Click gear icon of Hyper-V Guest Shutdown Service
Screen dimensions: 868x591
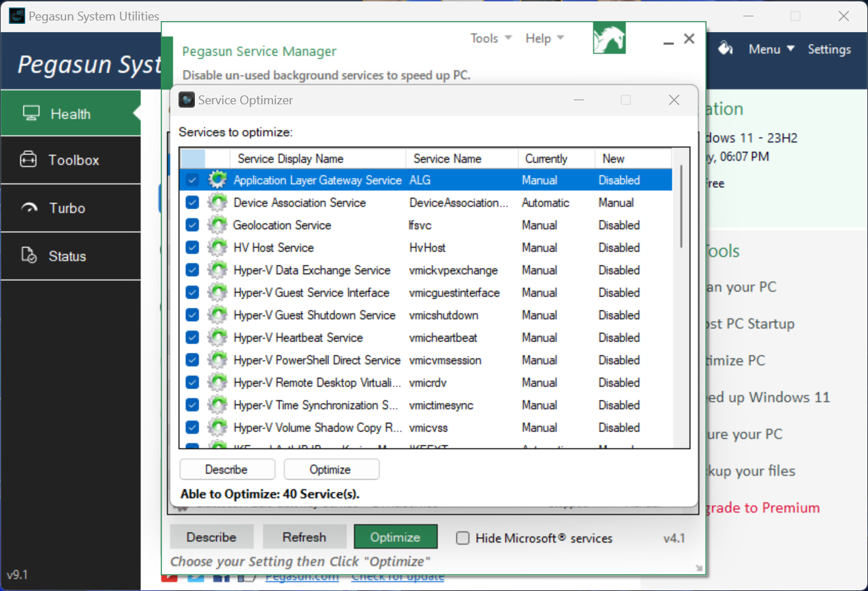(217, 315)
